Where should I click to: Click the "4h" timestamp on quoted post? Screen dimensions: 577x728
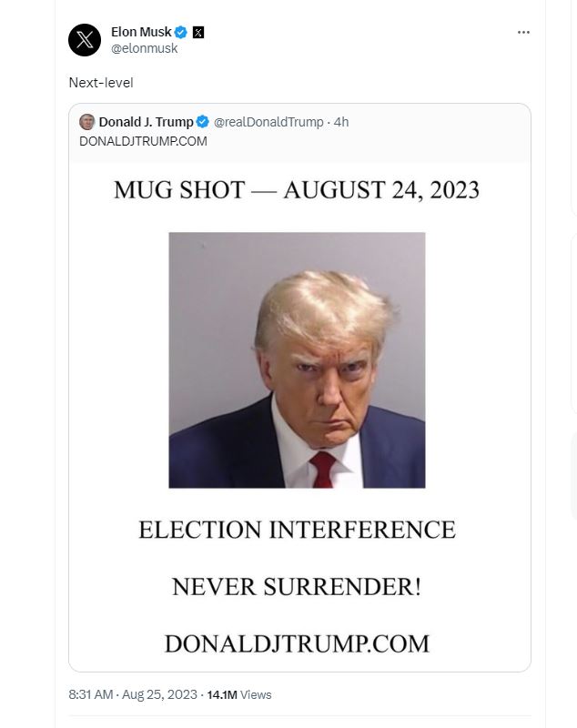(341, 122)
